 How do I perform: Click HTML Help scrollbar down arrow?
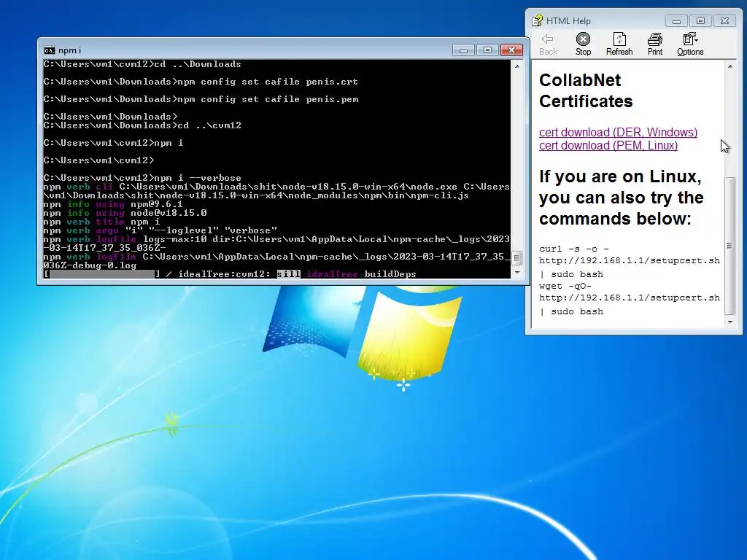click(729, 322)
